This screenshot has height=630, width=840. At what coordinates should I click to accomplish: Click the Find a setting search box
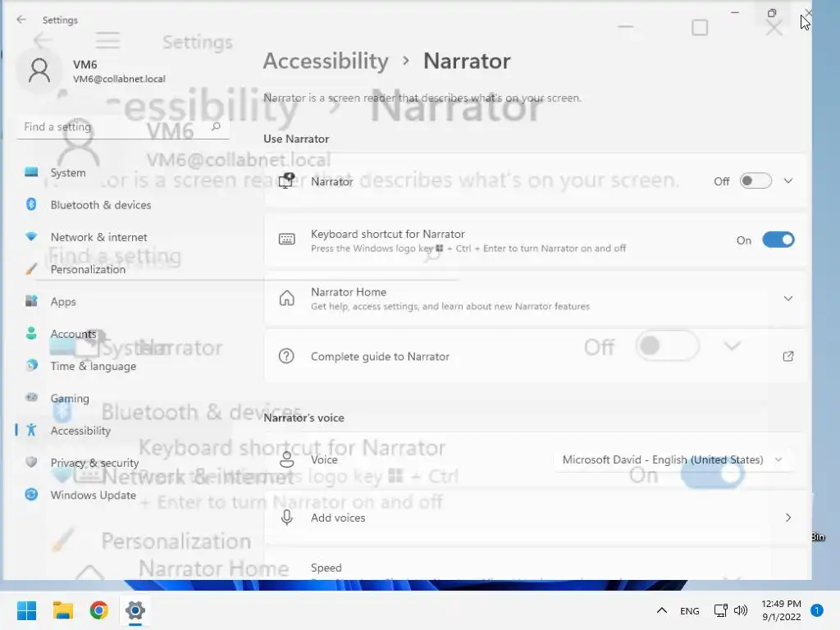123,127
